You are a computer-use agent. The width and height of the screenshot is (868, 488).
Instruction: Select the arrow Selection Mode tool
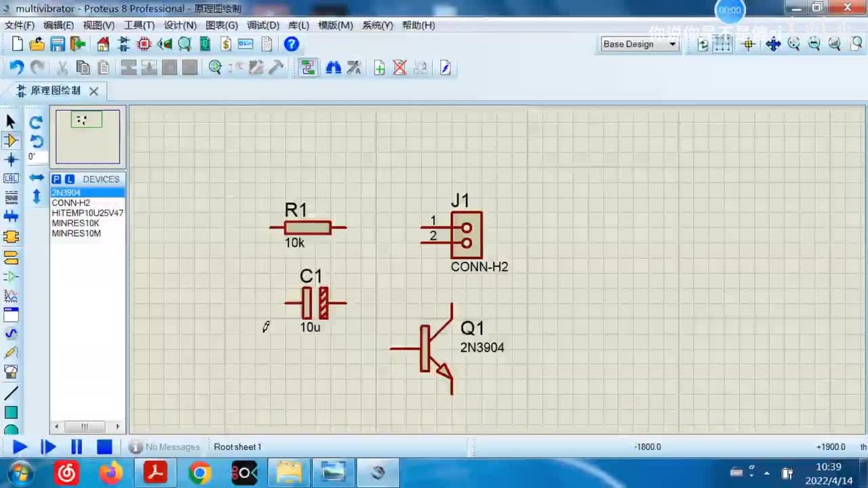pos(11,121)
